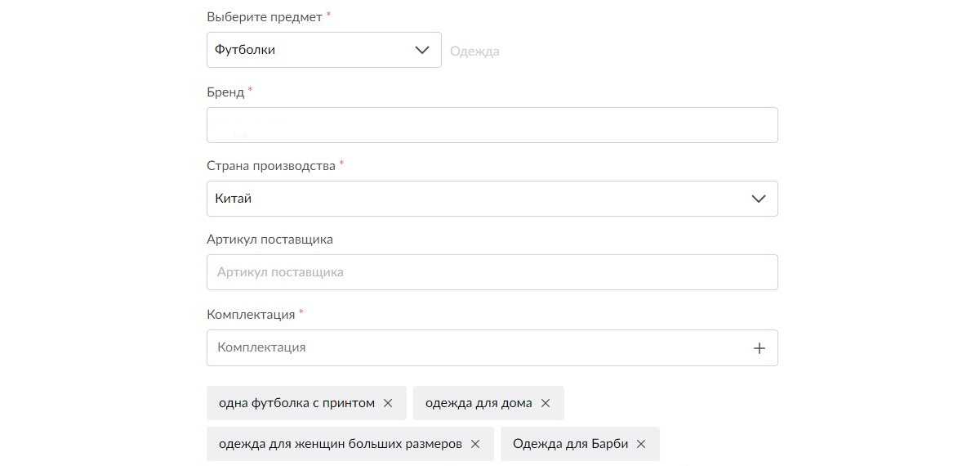
Task: Expand the Футболки dropdown arrow
Action: 422,50
